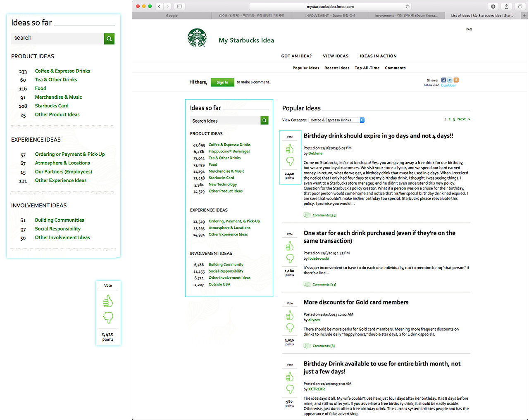Screen dimensions: 529x420
Task: Switch to the Google browser tab
Action: (172, 16)
